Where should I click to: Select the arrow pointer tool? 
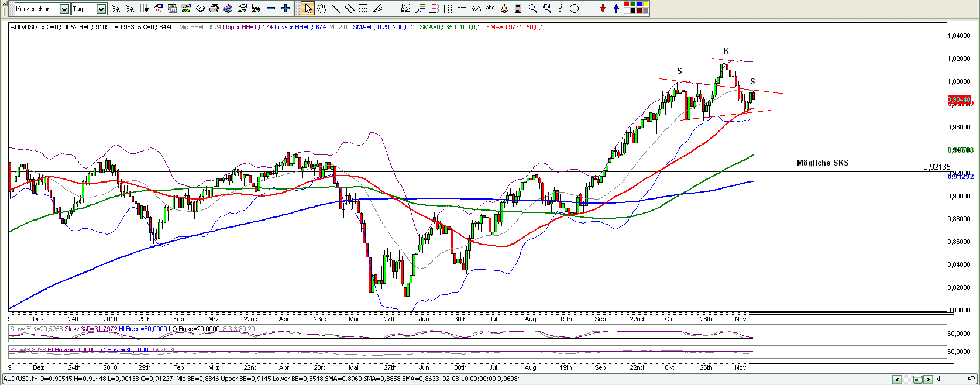click(308, 8)
